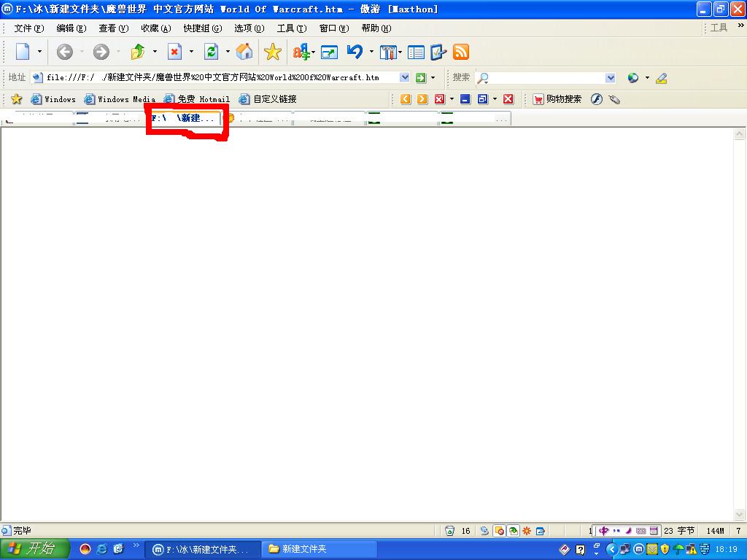Toggle the half-moon shape on IME bar
Image resolution: width=747 pixels, height=560 pixels.
[x=628, y=531]
